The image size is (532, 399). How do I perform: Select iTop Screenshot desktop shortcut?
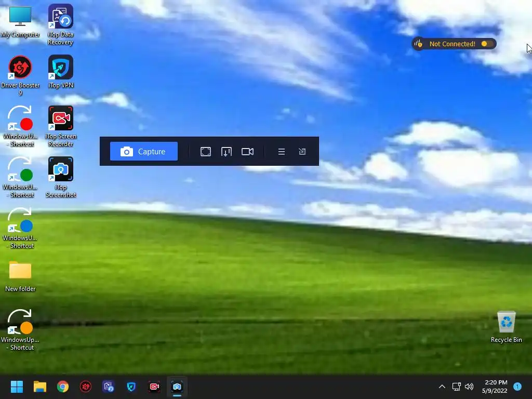[60, 177]
